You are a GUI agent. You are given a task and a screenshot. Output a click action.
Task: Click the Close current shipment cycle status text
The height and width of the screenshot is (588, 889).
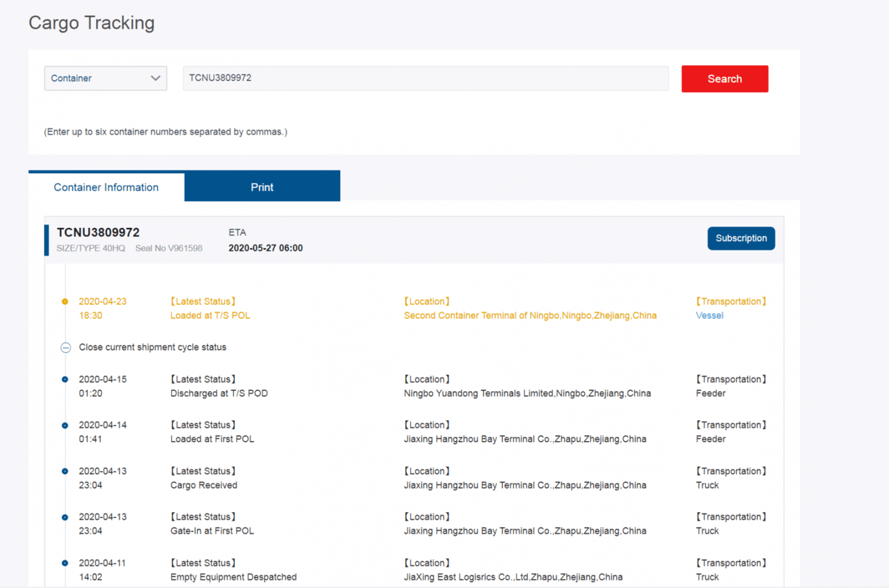tap(152, 347)
